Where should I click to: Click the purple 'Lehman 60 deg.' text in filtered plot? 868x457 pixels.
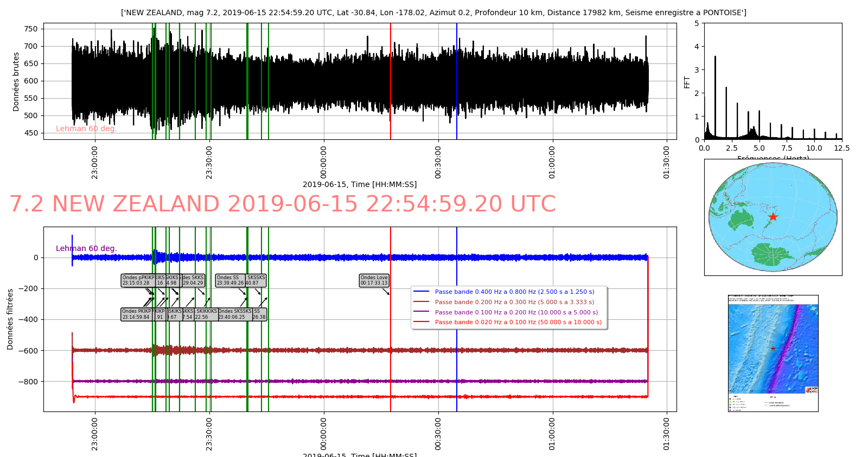pyautogui.click(x=86, y=248)
